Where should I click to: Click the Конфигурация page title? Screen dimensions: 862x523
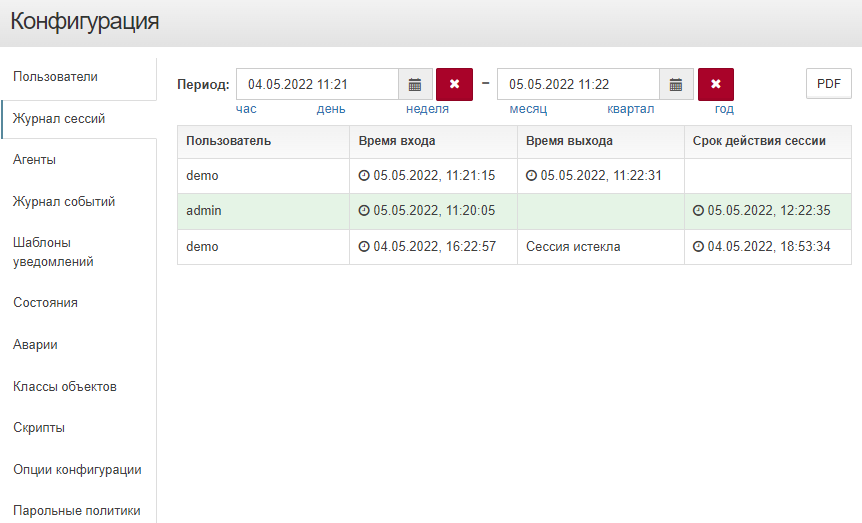click(85, 22)
